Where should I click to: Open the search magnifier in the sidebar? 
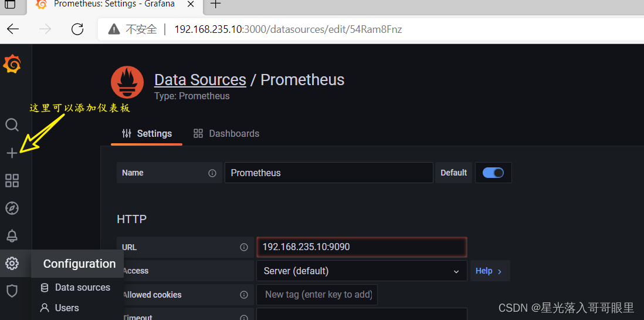(x=12, y=124)
